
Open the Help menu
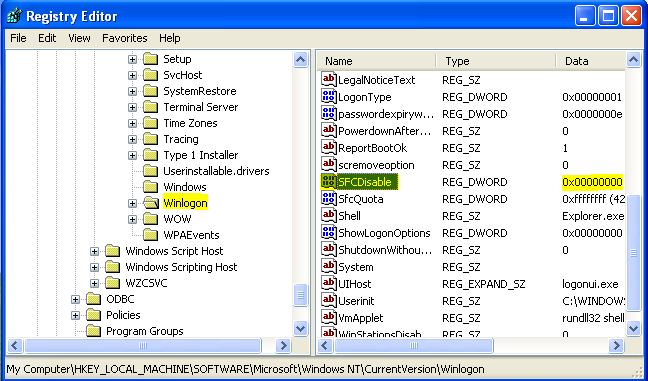[x=170, y=38]
